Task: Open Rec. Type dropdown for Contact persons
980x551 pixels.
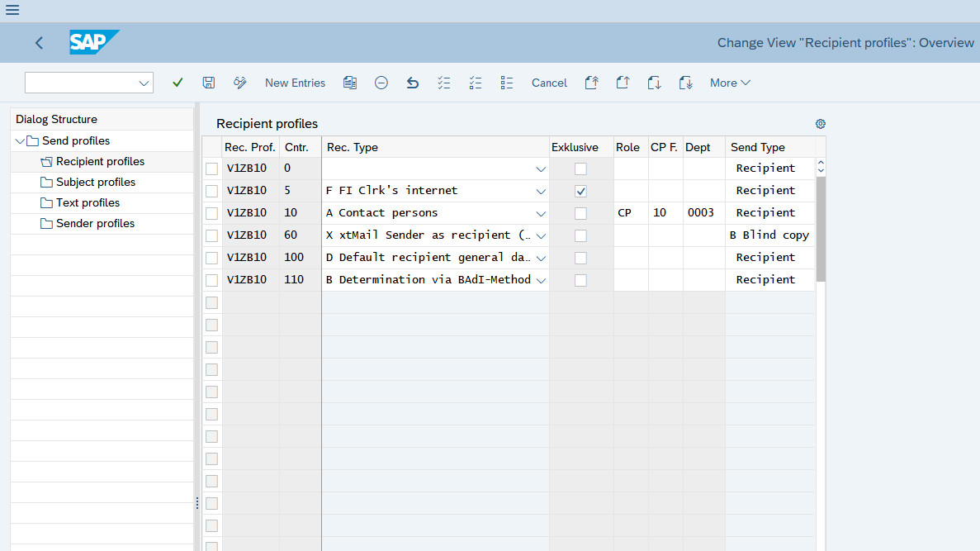Action: pos(541,213)
